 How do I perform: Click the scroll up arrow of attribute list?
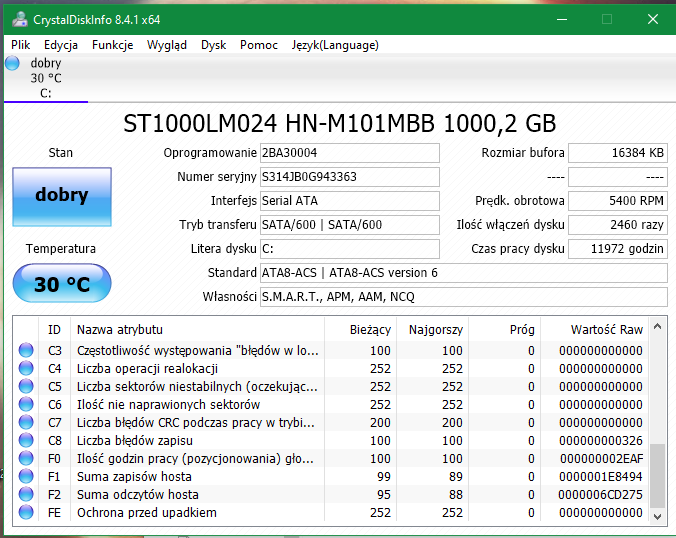click(x=657, y=326)
